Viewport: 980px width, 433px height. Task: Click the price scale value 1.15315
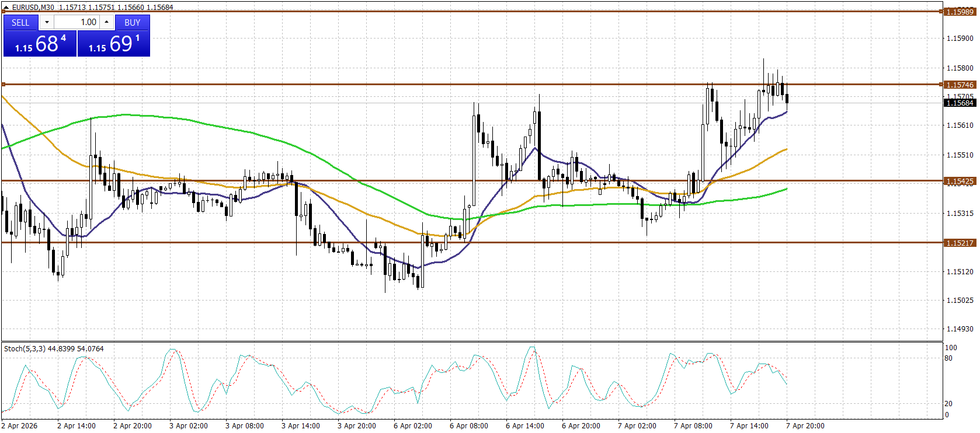point(960,213)
